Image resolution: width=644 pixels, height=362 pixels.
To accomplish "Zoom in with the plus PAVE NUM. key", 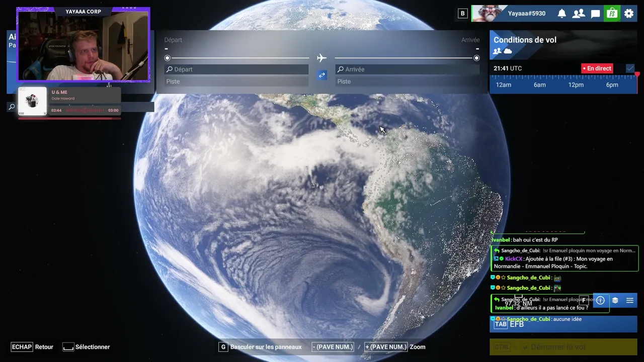I will (385, 347).
